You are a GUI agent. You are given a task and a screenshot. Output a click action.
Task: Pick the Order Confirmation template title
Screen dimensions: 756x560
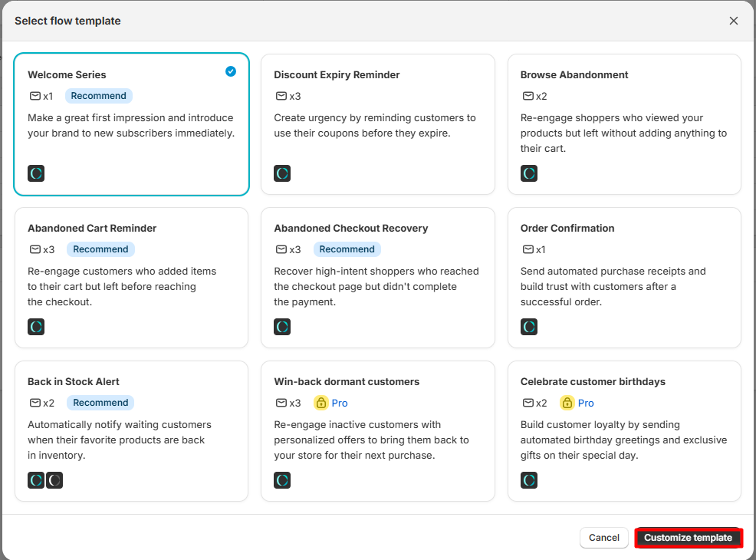coord(567,228)
